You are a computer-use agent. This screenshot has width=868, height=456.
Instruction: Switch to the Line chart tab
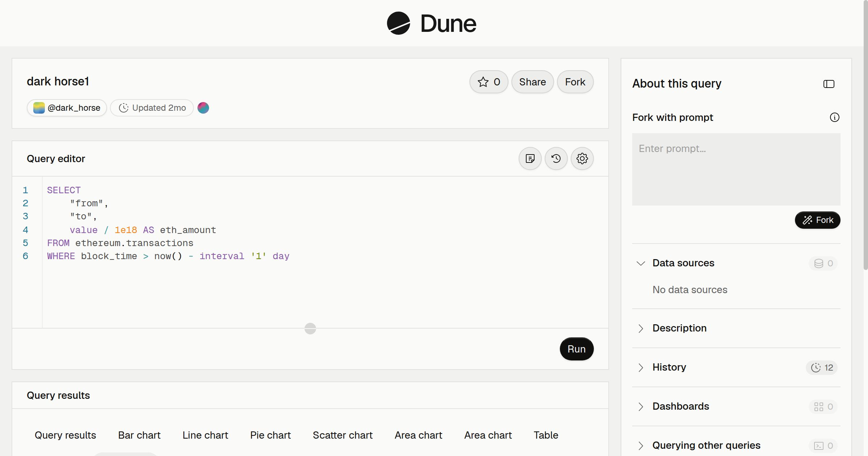pos(205,435)
